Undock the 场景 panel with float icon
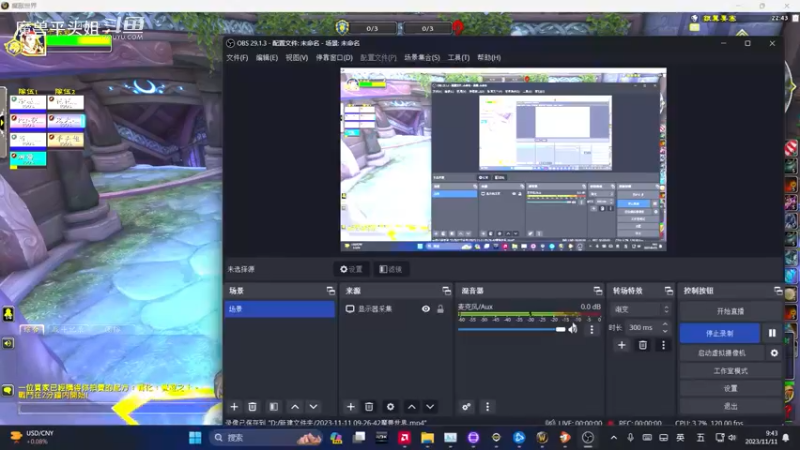Screen dimensions: 800x450 pos(331,291)
